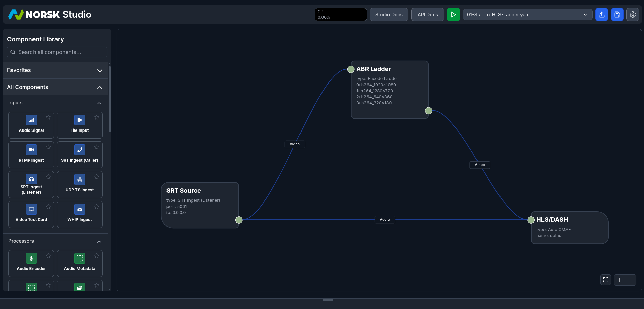644x309 pixels.
Task: Open settings with the gear icon
Action: tap(632, 15)
